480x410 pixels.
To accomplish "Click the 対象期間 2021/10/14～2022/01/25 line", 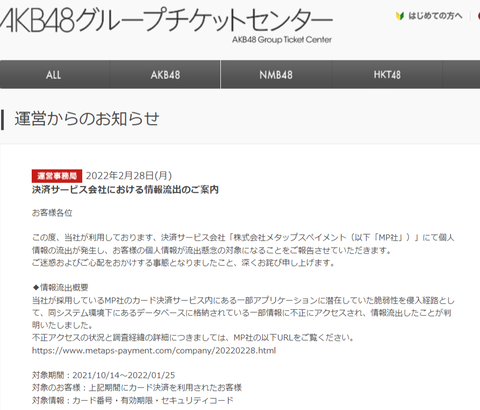I will tap(103, 375).
